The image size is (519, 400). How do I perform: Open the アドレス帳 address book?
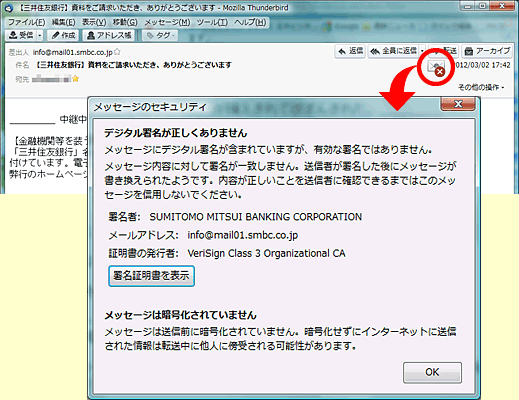109,35
